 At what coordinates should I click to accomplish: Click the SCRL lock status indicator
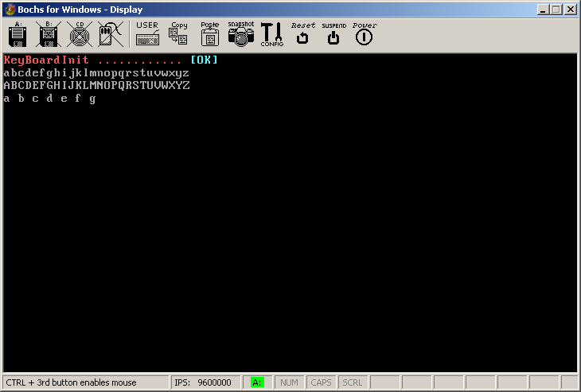pyautogui.click(x=352, y=382)
